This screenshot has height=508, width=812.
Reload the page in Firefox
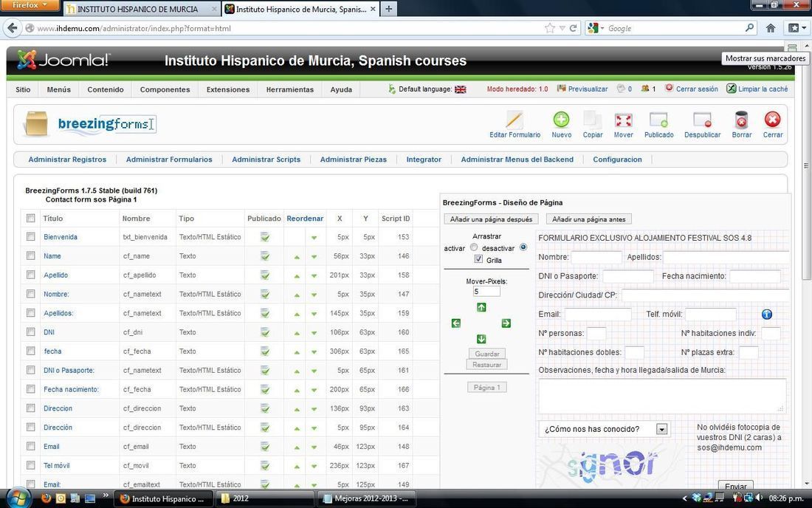pos(574,28)
